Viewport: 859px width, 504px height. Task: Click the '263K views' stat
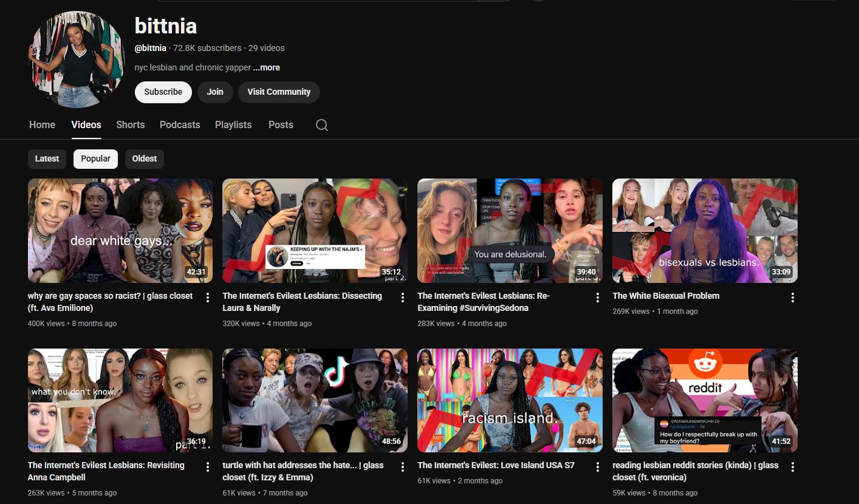[46, 493]
